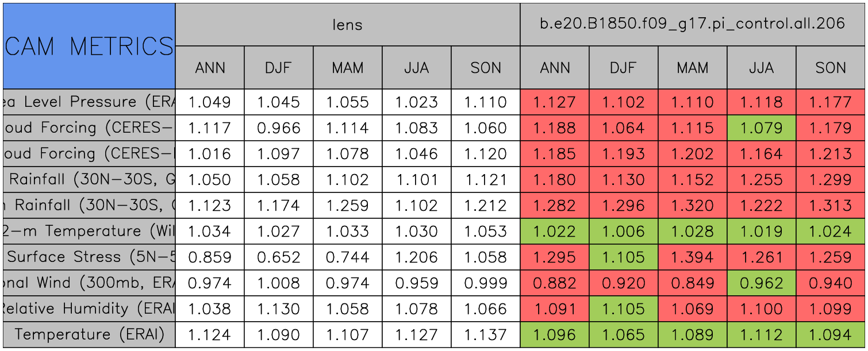Select the red cell showing 1.320
Viewport: 868px width, 351px height.
[x=692, y=206]
